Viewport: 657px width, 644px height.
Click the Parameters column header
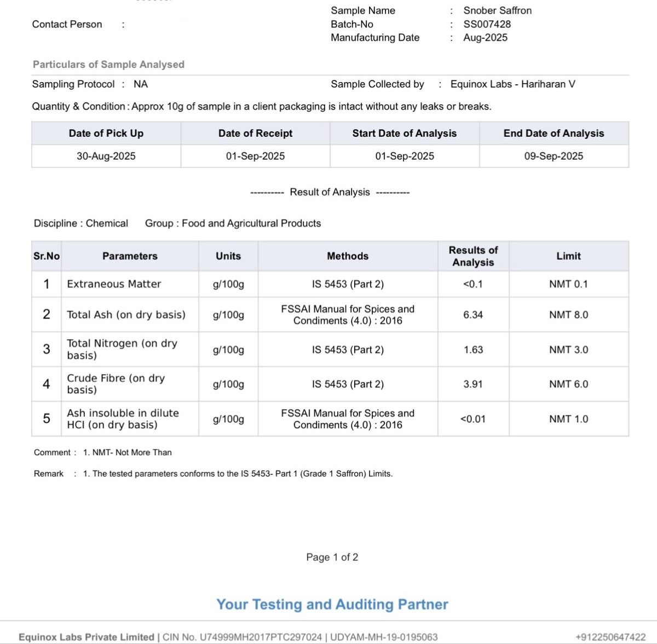coord(130,256)
